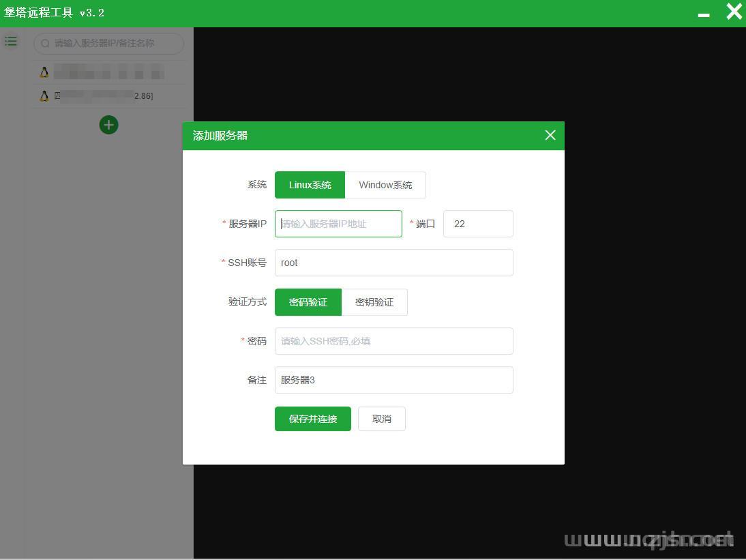The width and height of the screenshot is (746, 560).
Task: Select Linux系统 system option
Action: point(310,185)
